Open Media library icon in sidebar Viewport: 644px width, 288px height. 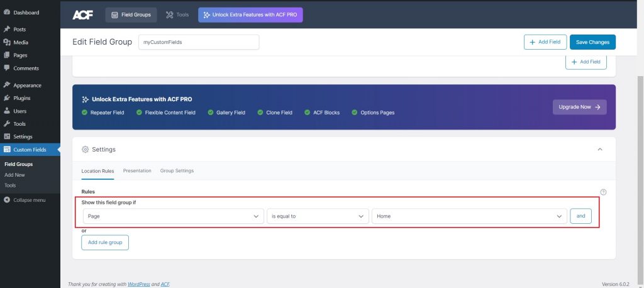tap(7, 42)
